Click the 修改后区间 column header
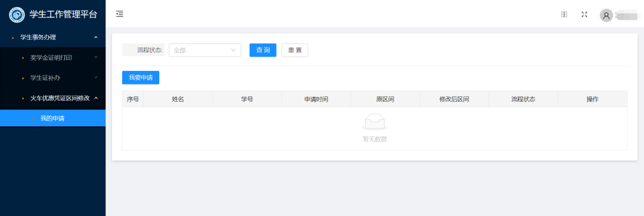 (x=454, y=99)
